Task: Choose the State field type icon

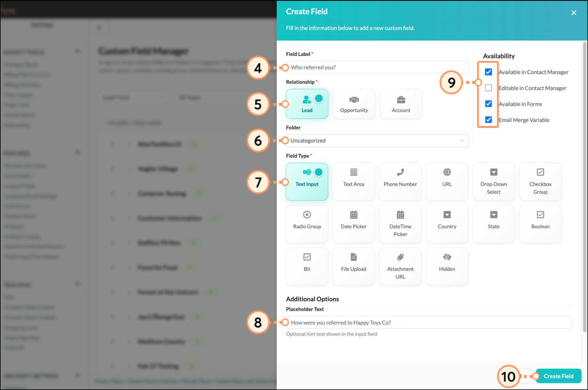Action: pos(494,215)
